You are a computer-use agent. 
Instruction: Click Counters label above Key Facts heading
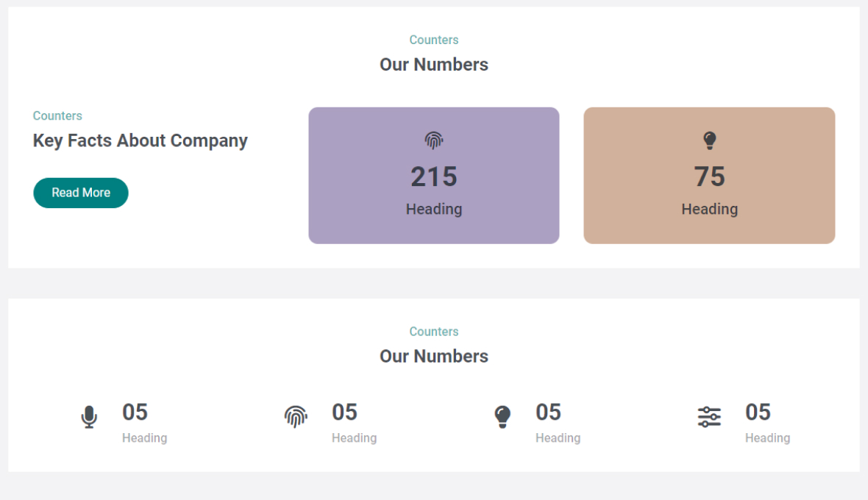[x=57, y=115]
